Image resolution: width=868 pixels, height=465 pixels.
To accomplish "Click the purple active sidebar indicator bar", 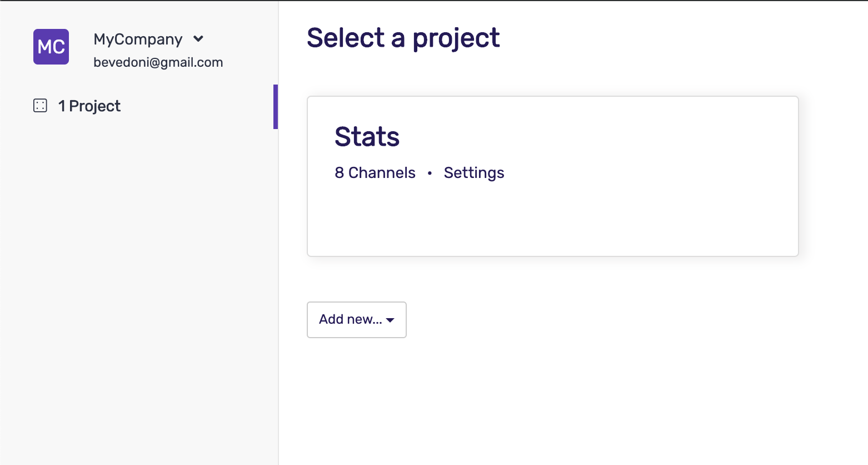I will pyautogui.click(x=276, y=107).
